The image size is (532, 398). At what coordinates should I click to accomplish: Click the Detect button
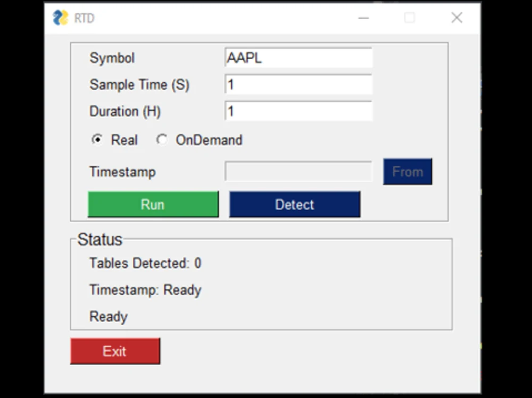click(294, 204)
